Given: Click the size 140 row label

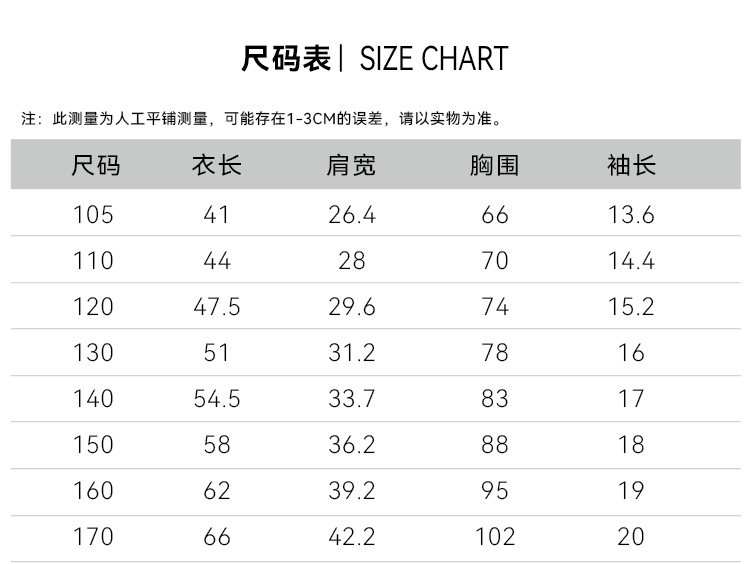Looking at the screenshot, I should tap(94, 399).
